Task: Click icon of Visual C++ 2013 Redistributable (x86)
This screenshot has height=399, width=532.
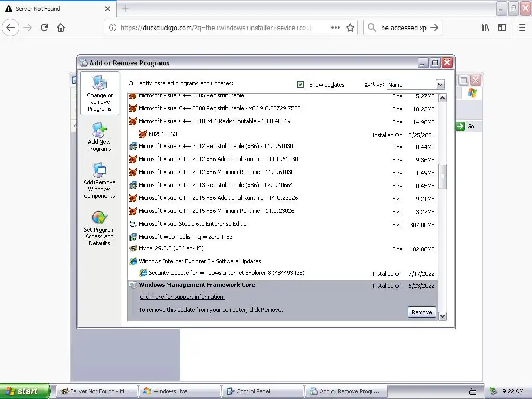Action: pos(133,185)
